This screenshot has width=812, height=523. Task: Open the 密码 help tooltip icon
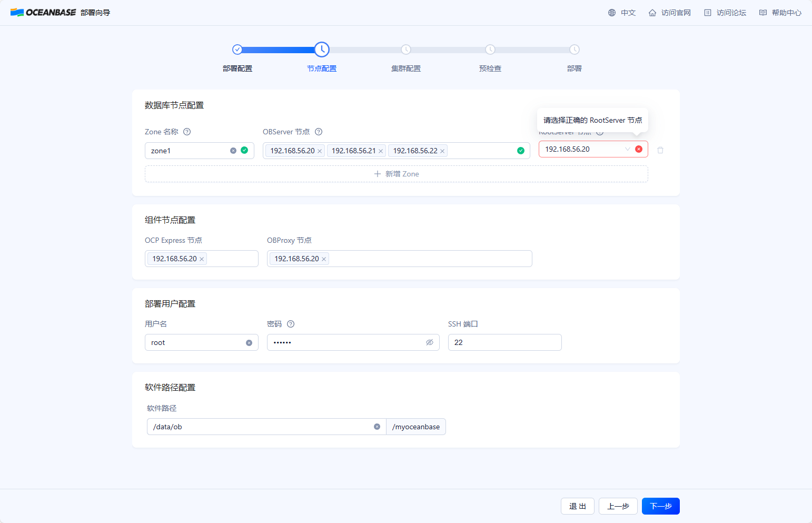click(291, 324)
